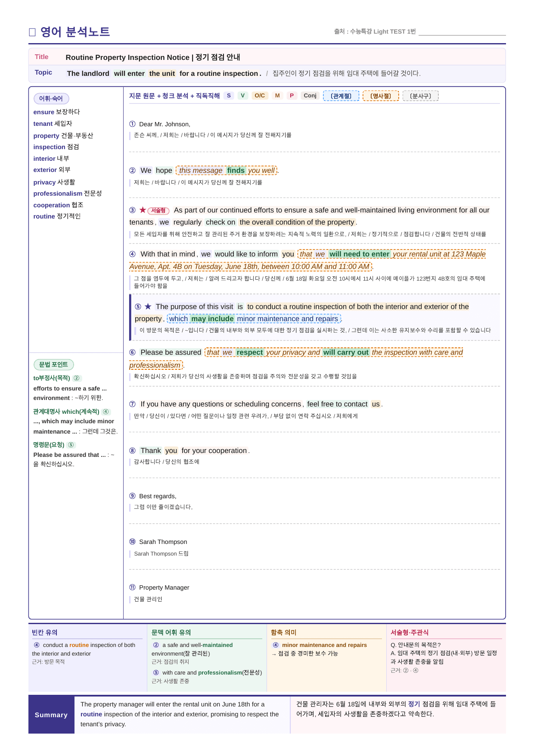Select the Conj legend badge

pyautogui.click(x=310, y=96)
